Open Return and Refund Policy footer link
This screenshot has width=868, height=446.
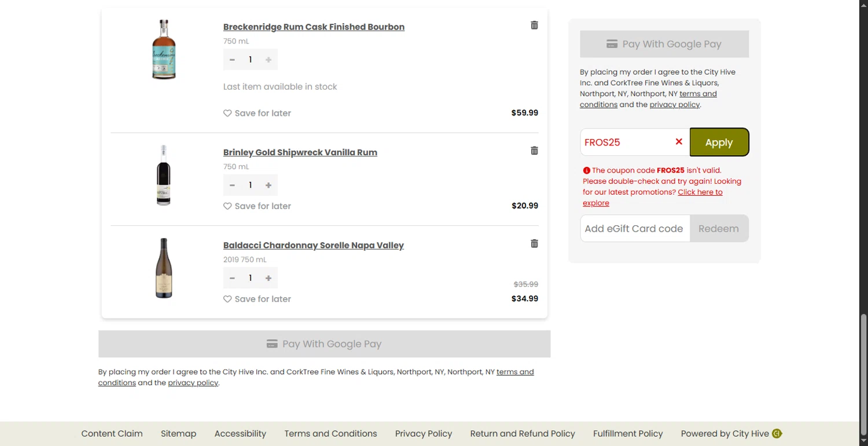[x=523, y=434]
